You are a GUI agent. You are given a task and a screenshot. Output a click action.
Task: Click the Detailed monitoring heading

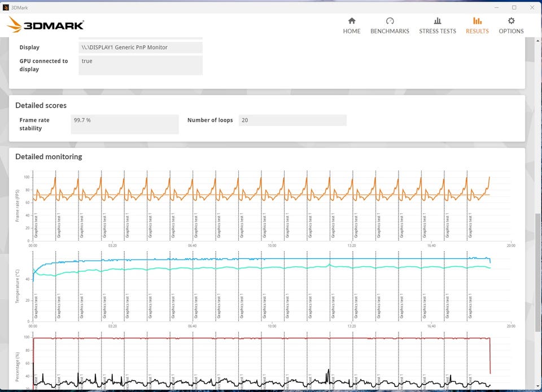tap(49, 156)
